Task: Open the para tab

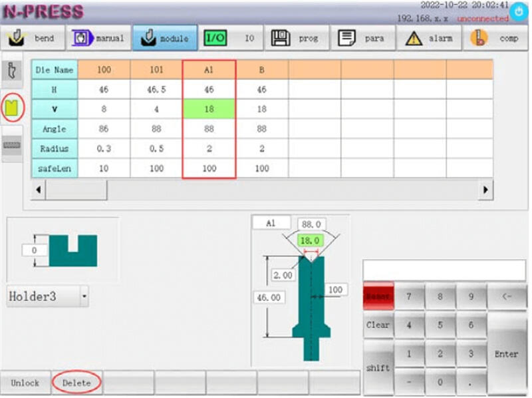Action: 363,39
